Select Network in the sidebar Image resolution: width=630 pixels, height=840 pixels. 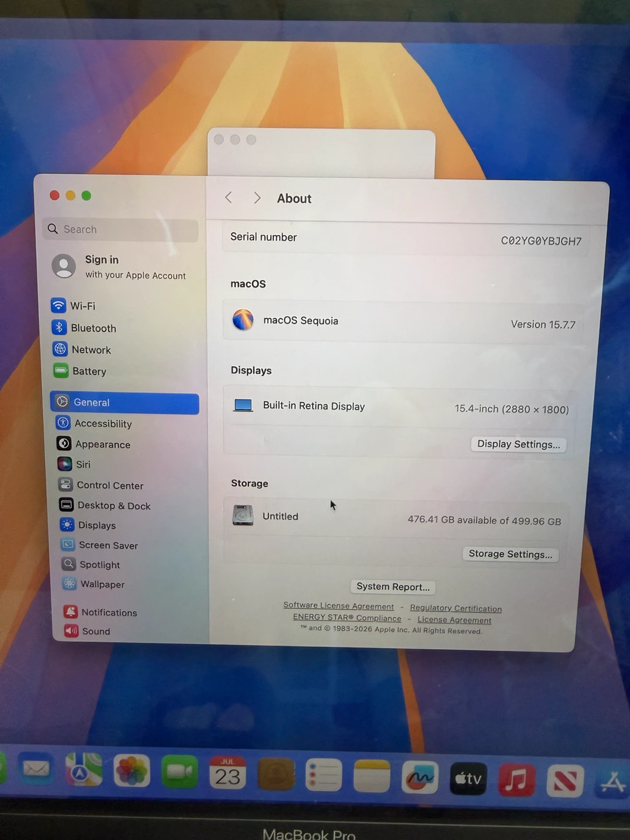(x=82, y=349)
